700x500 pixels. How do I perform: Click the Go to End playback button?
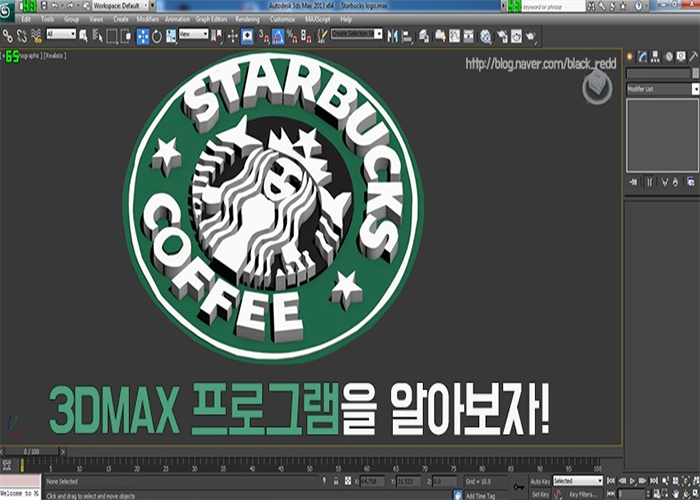654,481
